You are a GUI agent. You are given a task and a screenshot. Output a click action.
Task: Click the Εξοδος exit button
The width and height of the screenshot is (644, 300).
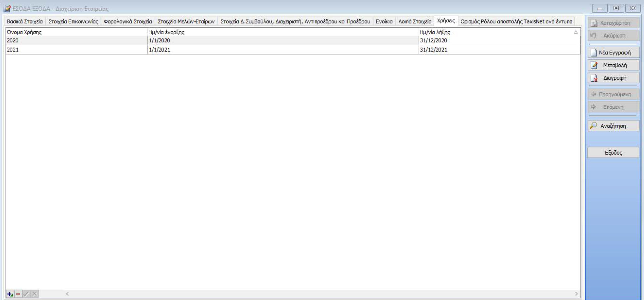click(x=613, y=152)
